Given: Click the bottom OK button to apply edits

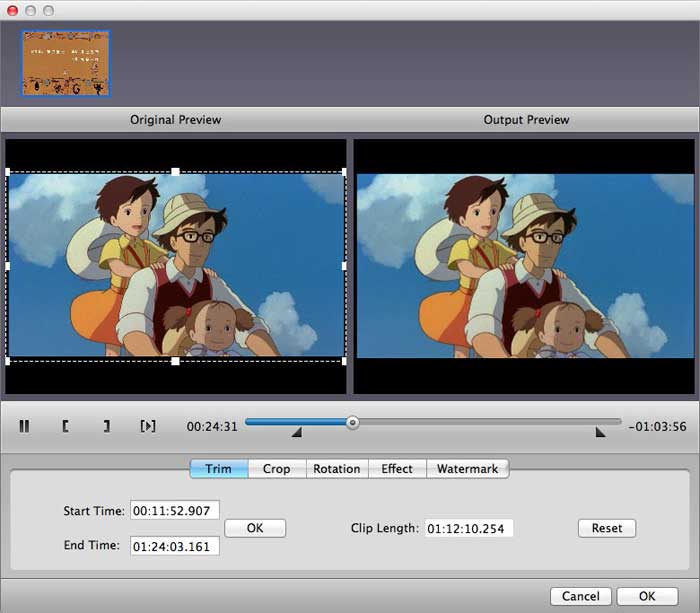Looking at the screenshot, I should click(x=647, y=596).
